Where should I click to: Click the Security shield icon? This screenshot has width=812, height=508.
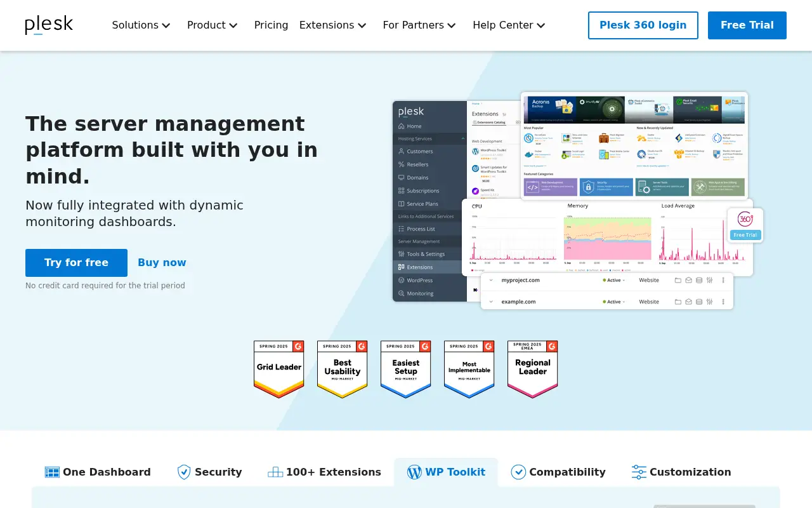(x=184, y=472)
